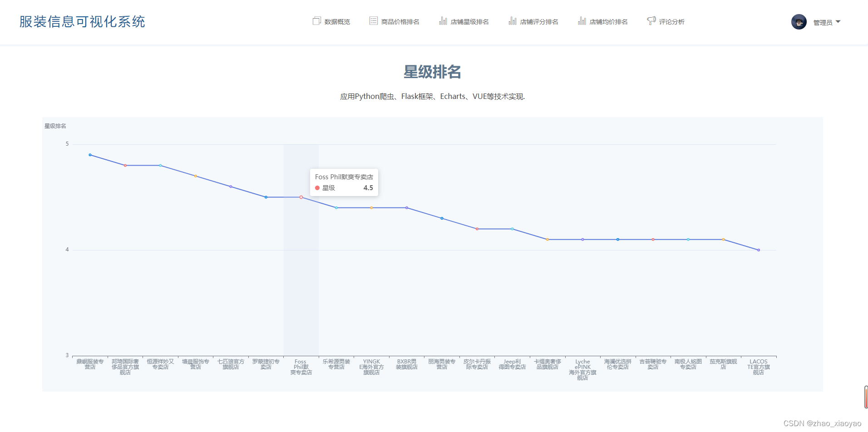This screenshot has height=432, width=868.
Task: Click the 店铺均价排名 bar chart icon
Action: [x=582, y=21]
